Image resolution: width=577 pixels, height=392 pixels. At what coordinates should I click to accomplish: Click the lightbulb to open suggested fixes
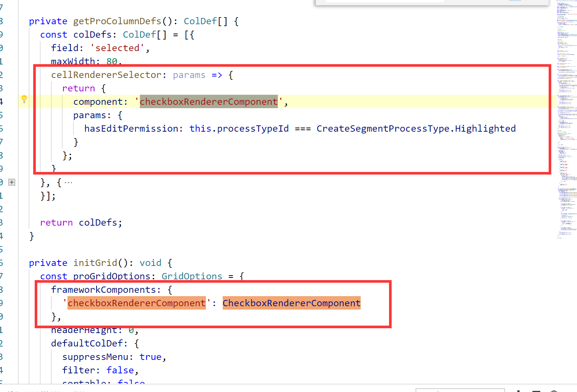[24, 99]
